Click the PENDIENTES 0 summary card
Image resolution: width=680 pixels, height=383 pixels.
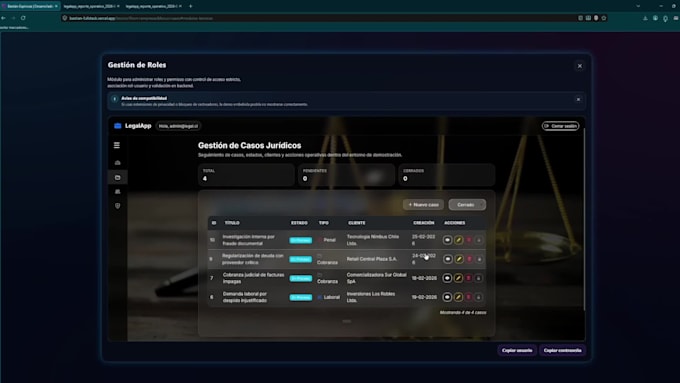[347, 175]
